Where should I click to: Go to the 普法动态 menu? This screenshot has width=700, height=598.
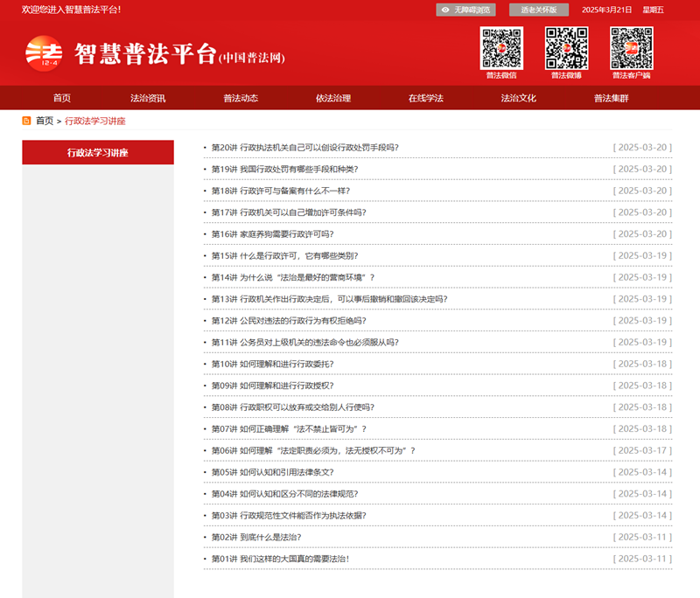click(x=241, y=98)
